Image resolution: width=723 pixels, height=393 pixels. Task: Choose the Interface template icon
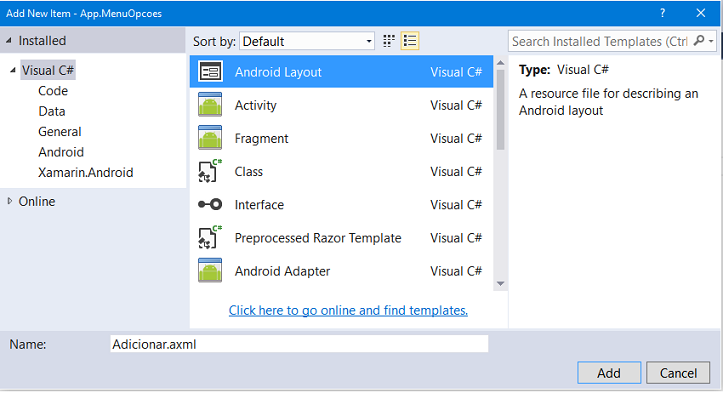pos(210,204)
